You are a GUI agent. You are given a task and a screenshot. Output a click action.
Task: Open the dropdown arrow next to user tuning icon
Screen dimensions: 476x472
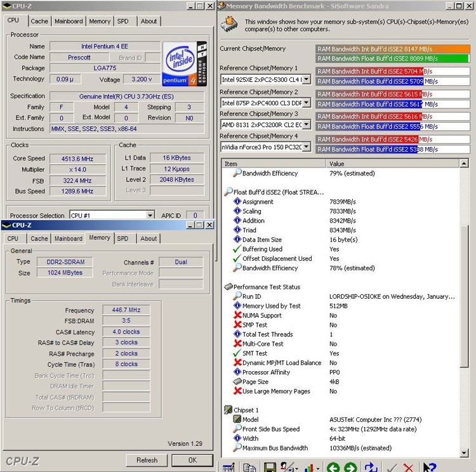click(296, 468)
